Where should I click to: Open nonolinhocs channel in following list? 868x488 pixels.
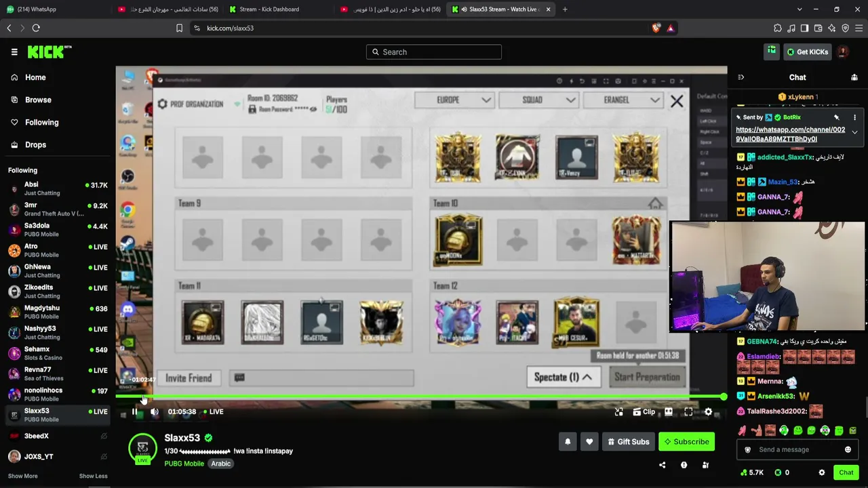click(x=58, y=394)
